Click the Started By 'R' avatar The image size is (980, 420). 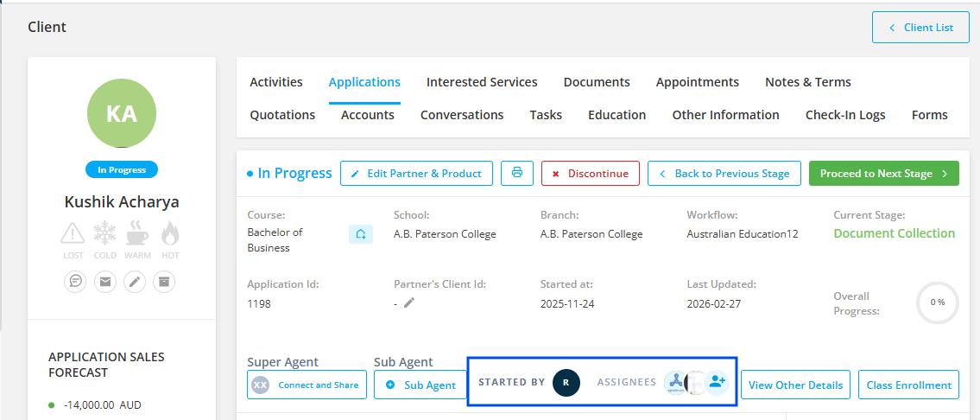point(566,382)
